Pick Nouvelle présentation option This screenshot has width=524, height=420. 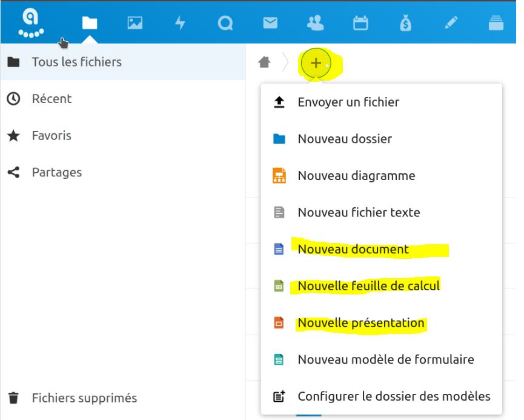tap(360, 323)
